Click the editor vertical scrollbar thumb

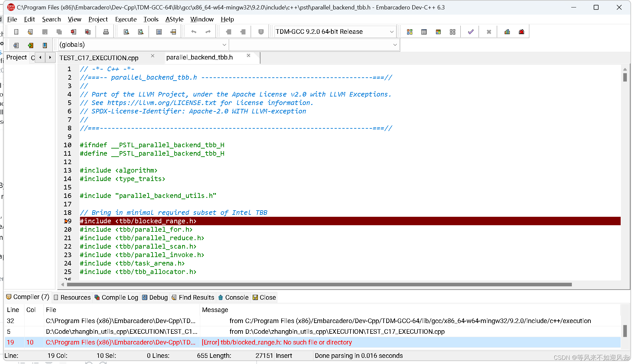pos(625,77)
